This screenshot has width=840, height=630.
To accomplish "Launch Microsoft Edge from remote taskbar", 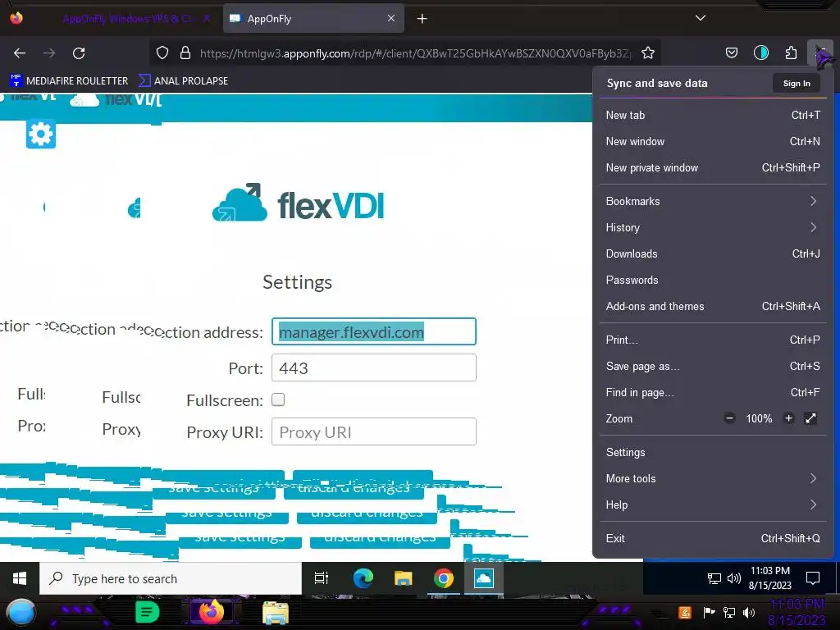I will click(363, 578).
